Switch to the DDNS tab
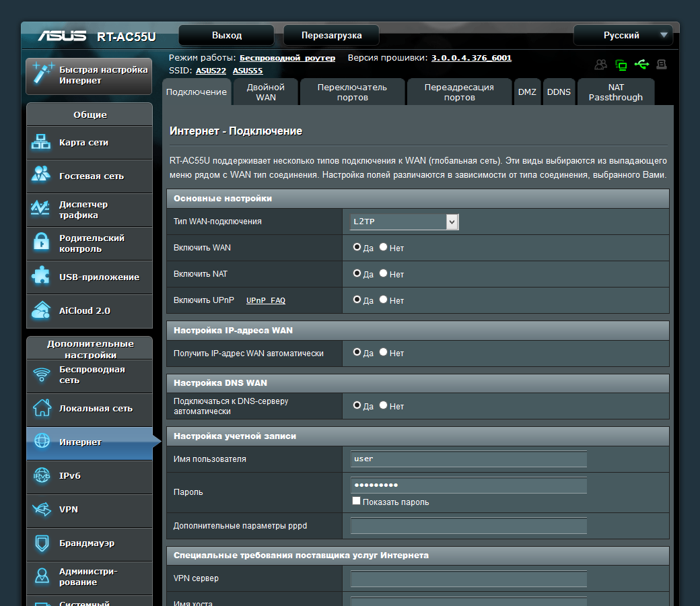This screenshot has height=606, width=700. [559, 92]
